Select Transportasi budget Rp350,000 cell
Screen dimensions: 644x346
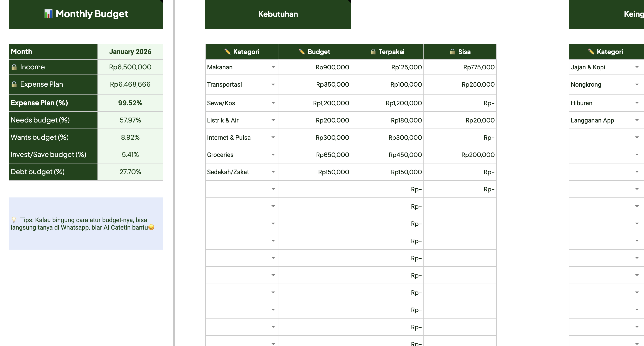click(315, 84)
